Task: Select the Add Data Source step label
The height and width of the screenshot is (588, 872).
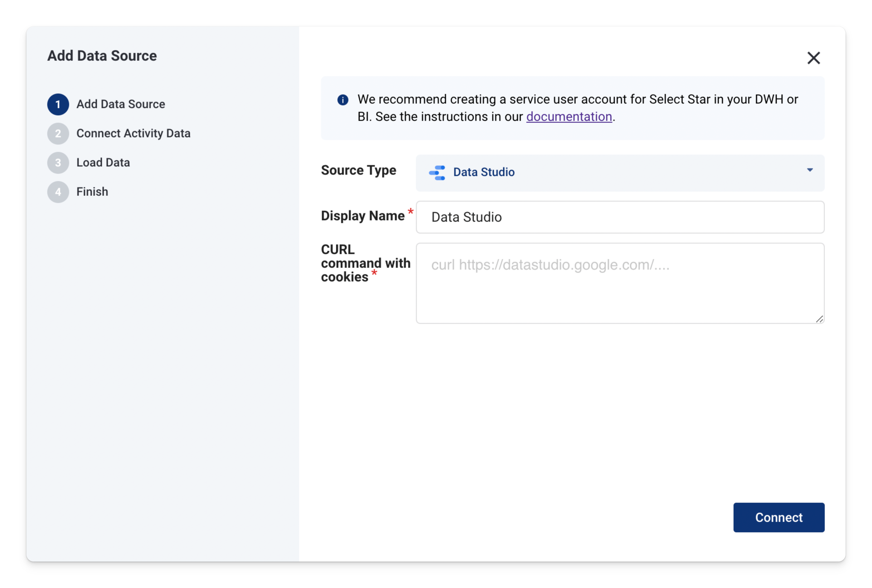Action: tap(120, 104)
